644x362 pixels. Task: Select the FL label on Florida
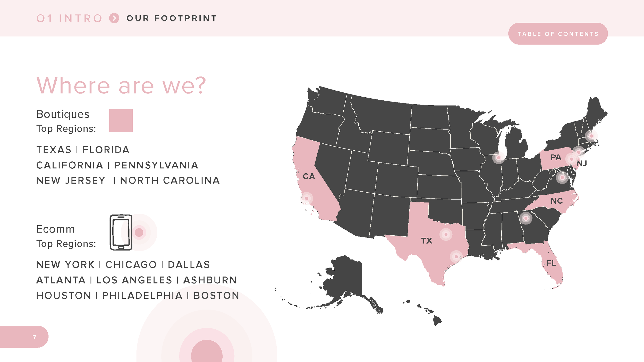[551, 263]
